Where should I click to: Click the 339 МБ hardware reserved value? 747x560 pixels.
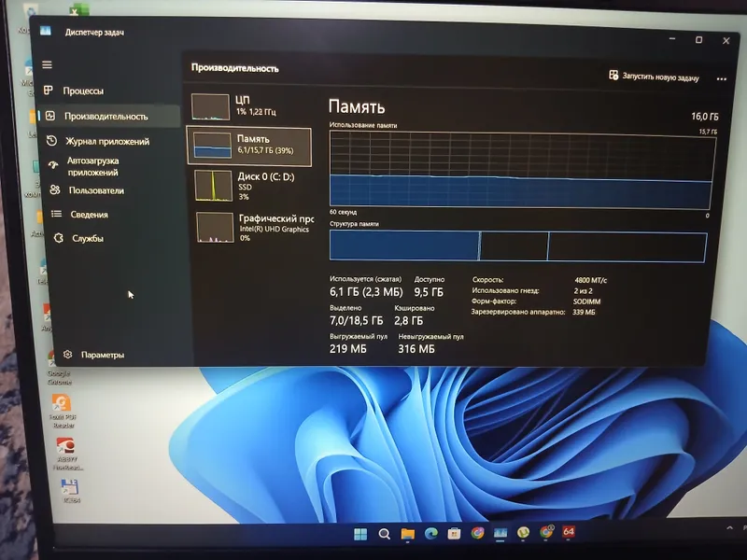pos(585,313)
